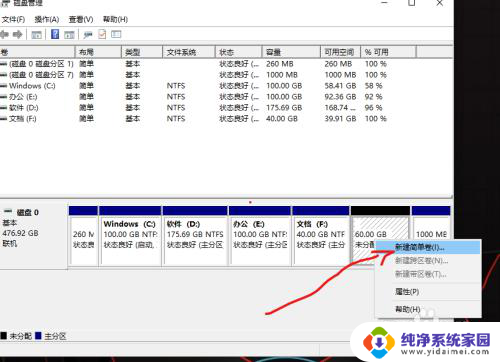Sort by the % 可用 column header
This screenshot has width=500, height=362.
388,52
